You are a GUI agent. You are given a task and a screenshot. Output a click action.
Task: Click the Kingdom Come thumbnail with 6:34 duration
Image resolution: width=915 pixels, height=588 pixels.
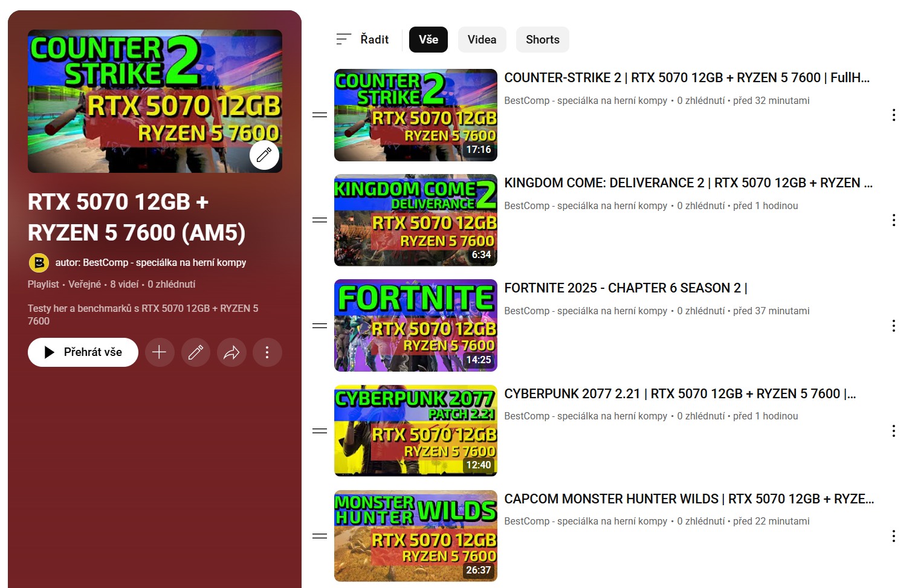tap(416, 220)
